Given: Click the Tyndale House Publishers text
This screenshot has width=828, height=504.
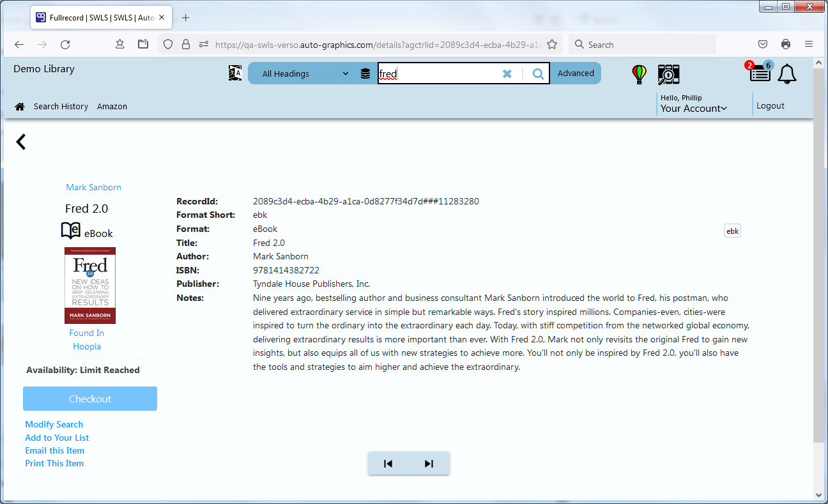Looking at the screenshot, I should coord(312,284).
